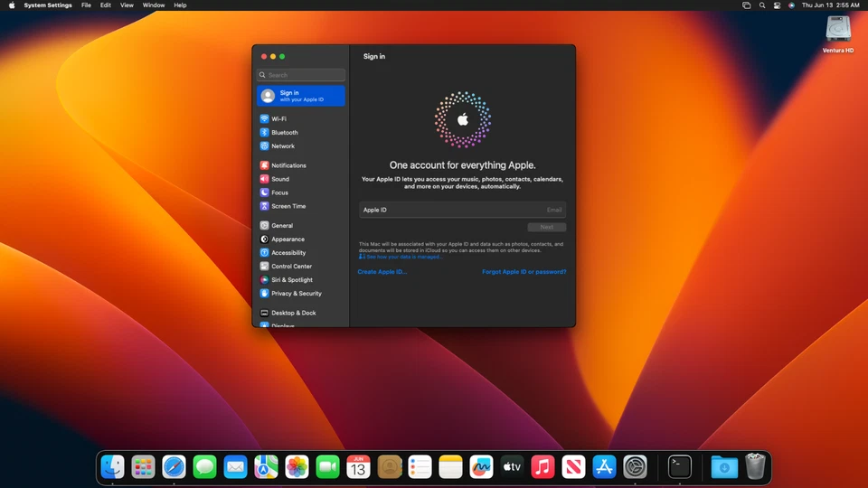
Task: Open Apple TV from the Dock
Action: point(512,467)
